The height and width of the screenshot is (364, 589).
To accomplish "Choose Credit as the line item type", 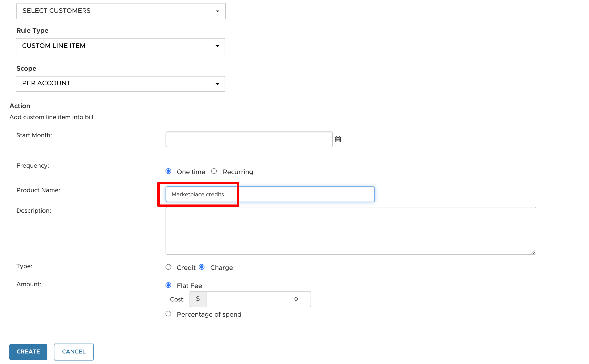I will point(168,267).
